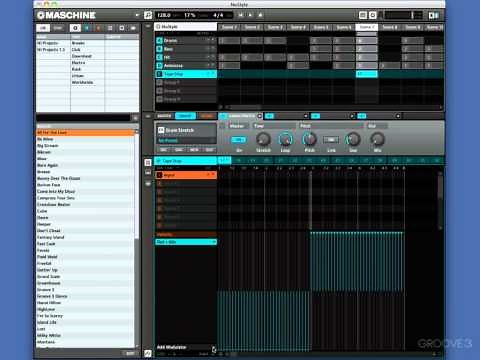The height and width of the screenshot is (360, 480).
Task: Switch browser to the DISK tab
Action: (43, 28)
